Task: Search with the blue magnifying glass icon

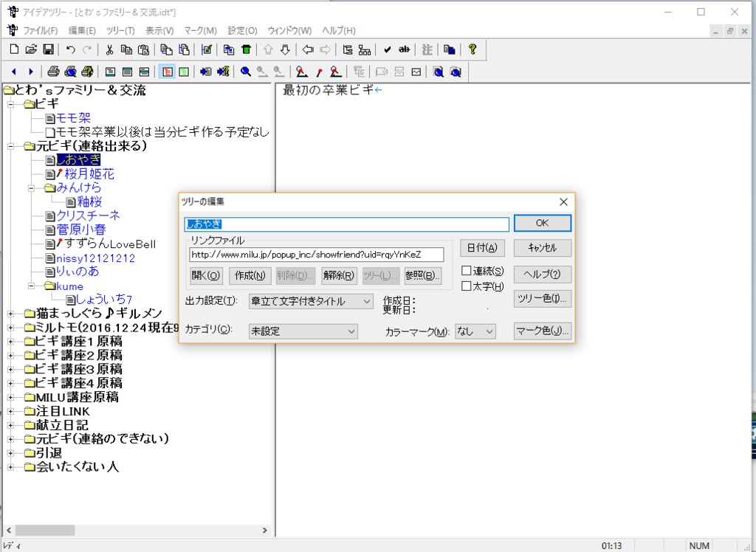Action: [x=245, y=72]
